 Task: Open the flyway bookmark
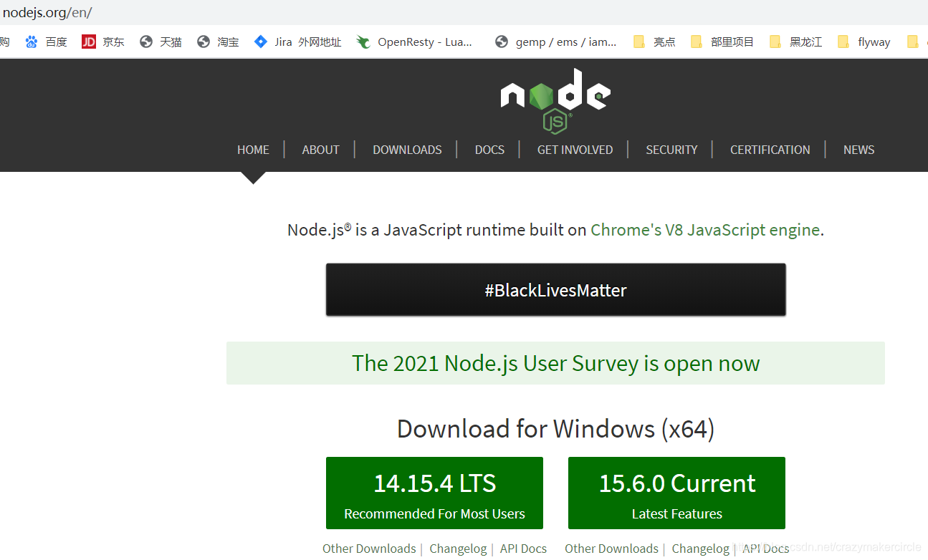pyautogui.click(x=864, y=41)
